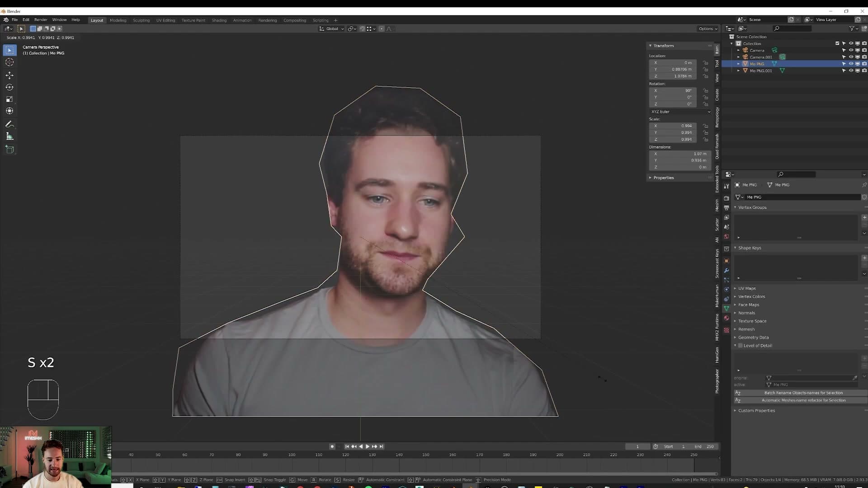Viewport: 868px width, 488px height.
Task: Collapse the Vertex Groups panel
Action: pos(752,207)
